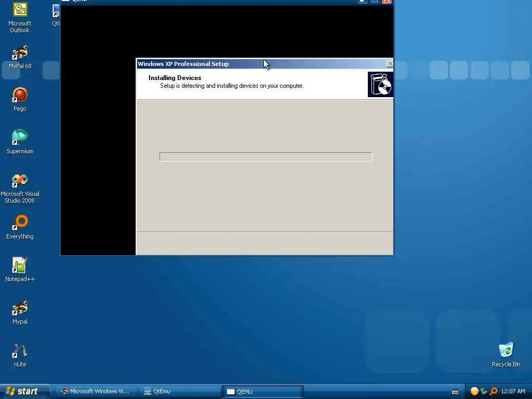Launch the MyPal 68 desktop shortcut

click(20, 57)
